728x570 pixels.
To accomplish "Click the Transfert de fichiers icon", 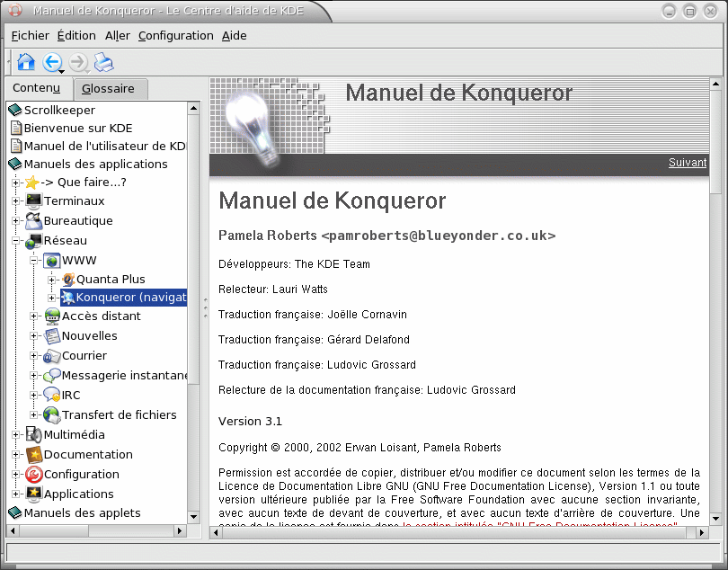I will point(52,414).
